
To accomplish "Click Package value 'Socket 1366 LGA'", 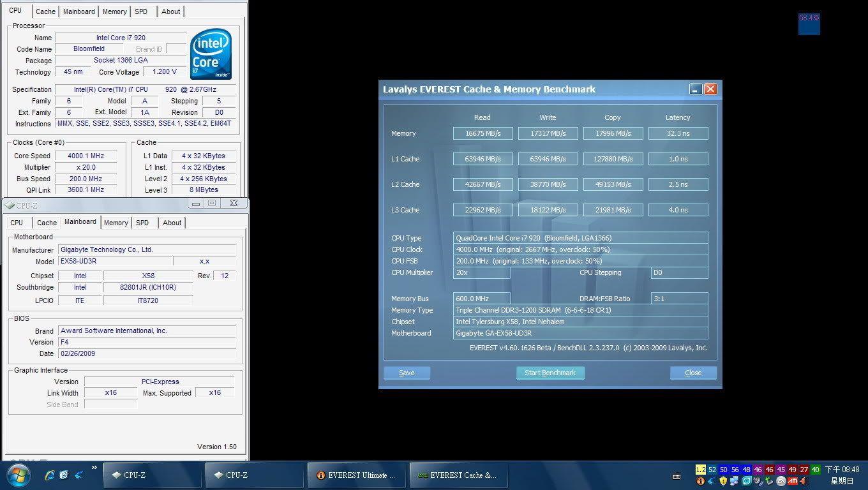I will pyautogui.click(x=121, y=60).
